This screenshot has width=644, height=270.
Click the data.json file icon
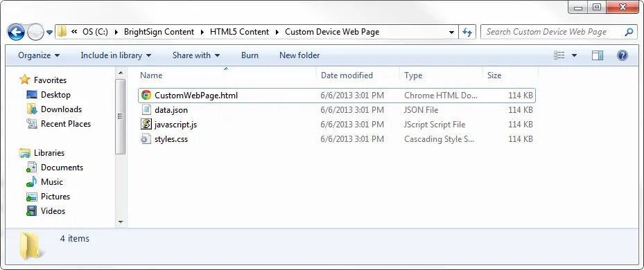click(x=146, y=110)
